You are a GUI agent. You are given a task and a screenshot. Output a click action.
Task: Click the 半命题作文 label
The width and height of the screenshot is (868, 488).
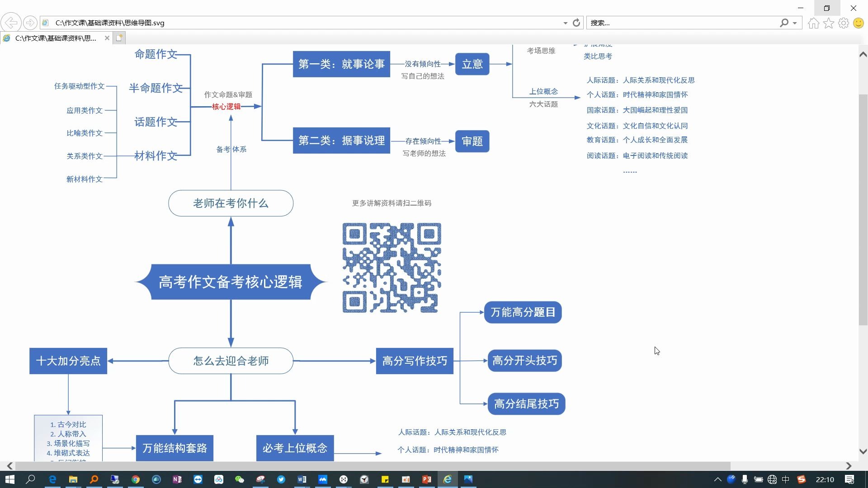(x=156, y=88)
